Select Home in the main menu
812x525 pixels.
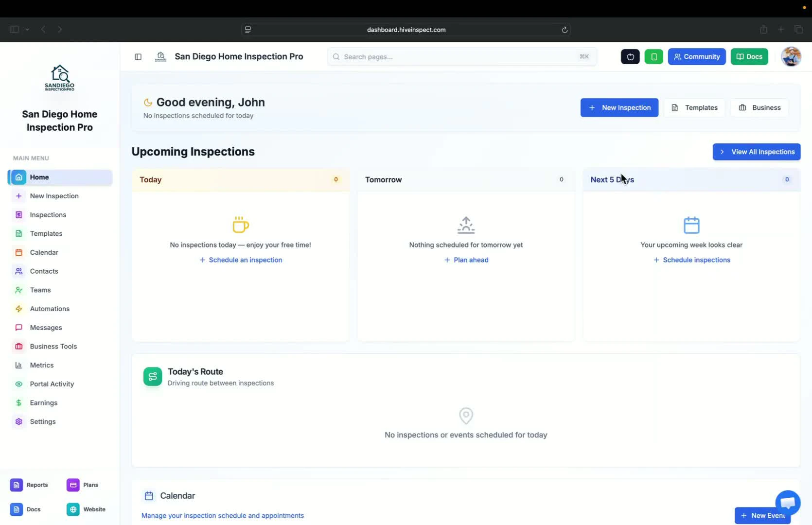pos(39,177)
